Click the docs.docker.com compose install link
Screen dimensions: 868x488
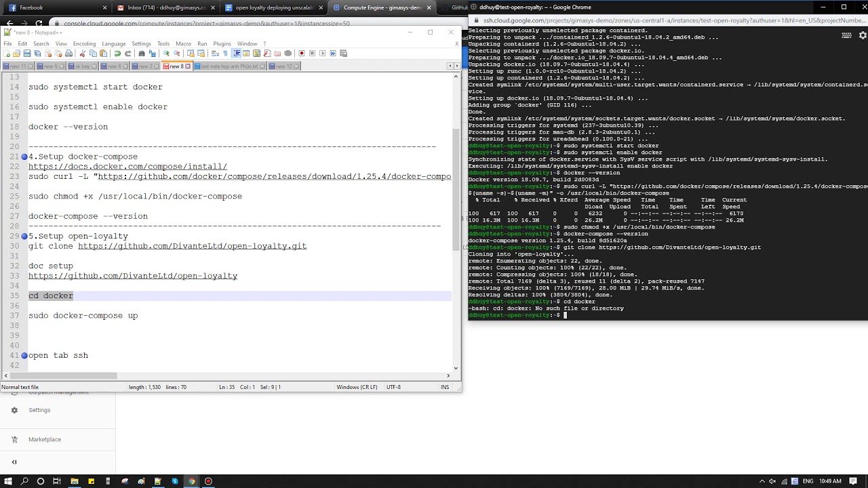coord(127,167)
